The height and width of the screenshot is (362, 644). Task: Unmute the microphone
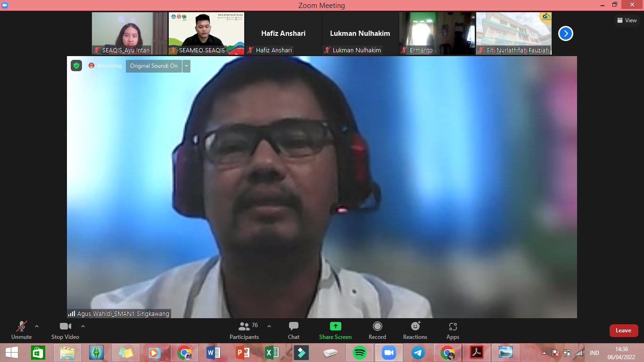point(22,330)
